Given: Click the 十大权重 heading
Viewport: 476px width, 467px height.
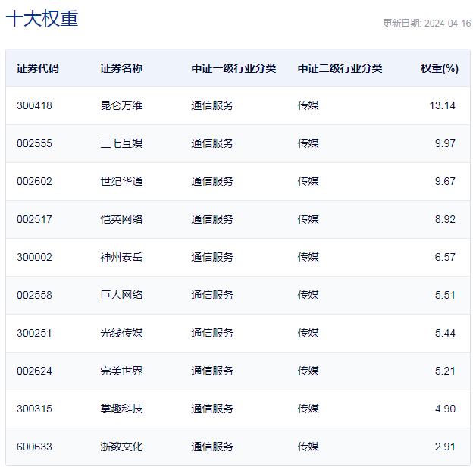Looking at the screenshot, I should pos(42,18).
